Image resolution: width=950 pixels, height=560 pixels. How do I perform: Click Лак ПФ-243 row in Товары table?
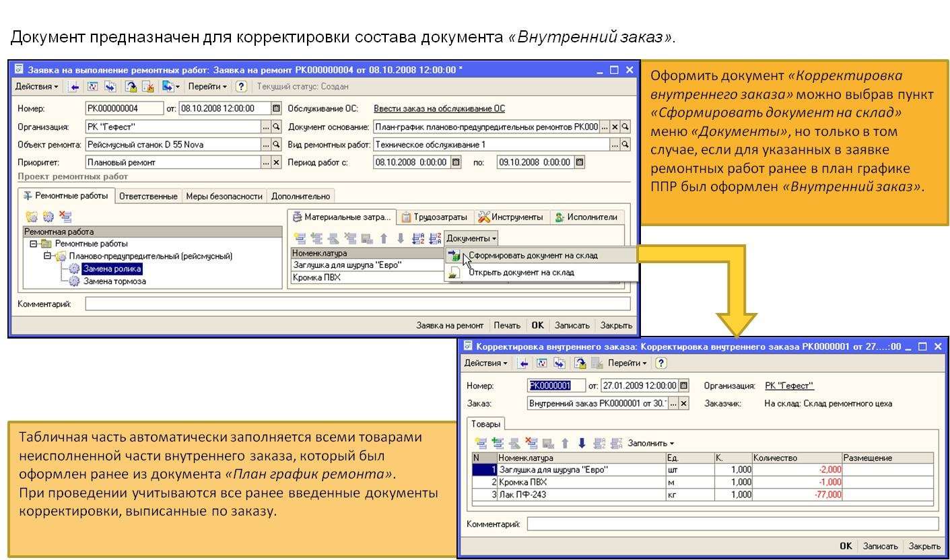(x=703, y=495)
